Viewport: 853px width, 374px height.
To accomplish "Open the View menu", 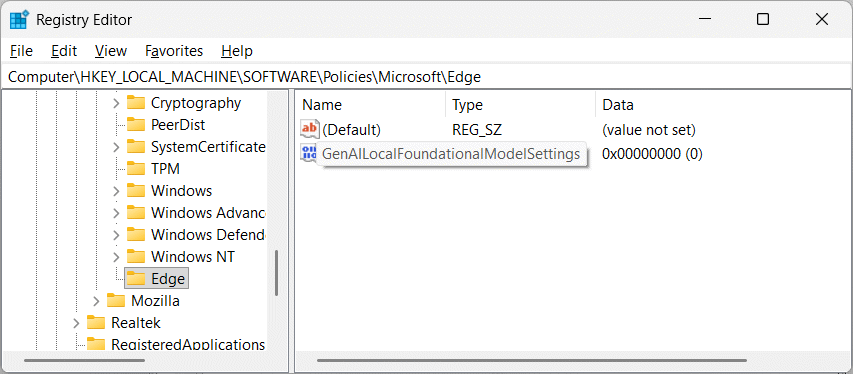I will tap(110, 51).
